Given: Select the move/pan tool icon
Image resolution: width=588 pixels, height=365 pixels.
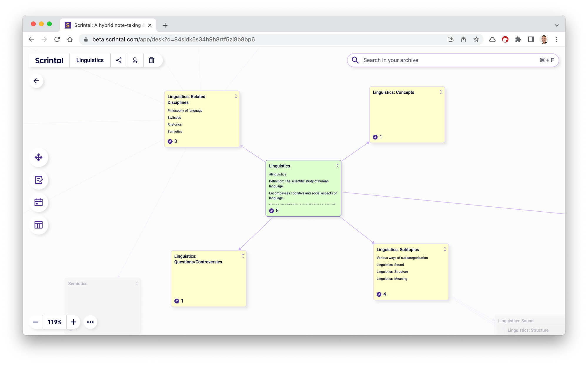Looking at the screenshot, I should 39,157.
